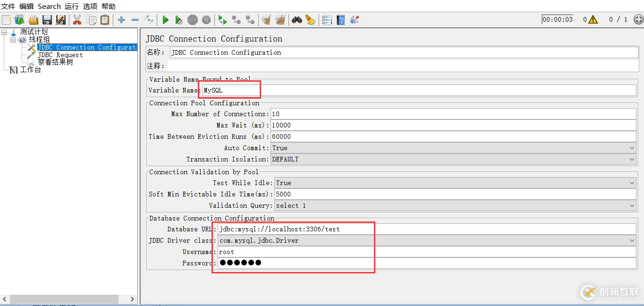Image resolution: width=644 pixels, height=306 pixels.
Task: Collapse the 线程组 tree node
Action: (x=13, y=40)
